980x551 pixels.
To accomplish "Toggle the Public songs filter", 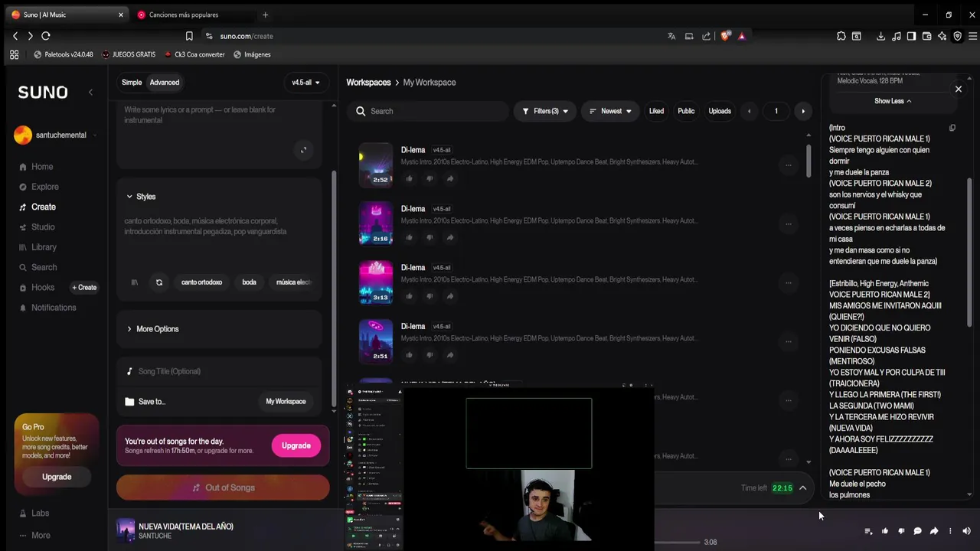I will (686, 111).
